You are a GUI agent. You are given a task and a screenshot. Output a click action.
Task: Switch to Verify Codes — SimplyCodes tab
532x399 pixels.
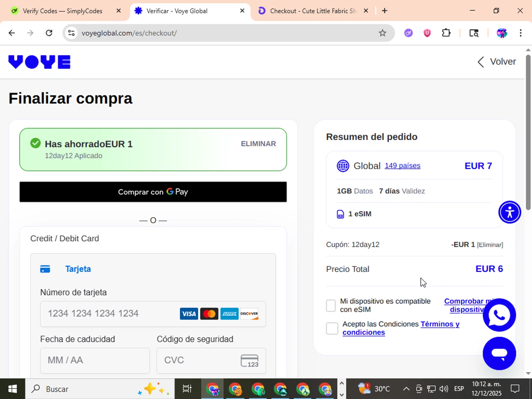[62, 11]
